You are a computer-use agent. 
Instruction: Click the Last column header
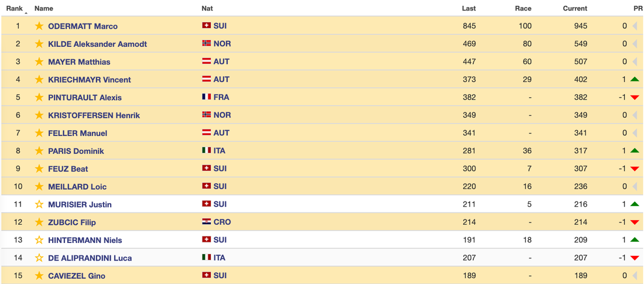pos(468,8)
